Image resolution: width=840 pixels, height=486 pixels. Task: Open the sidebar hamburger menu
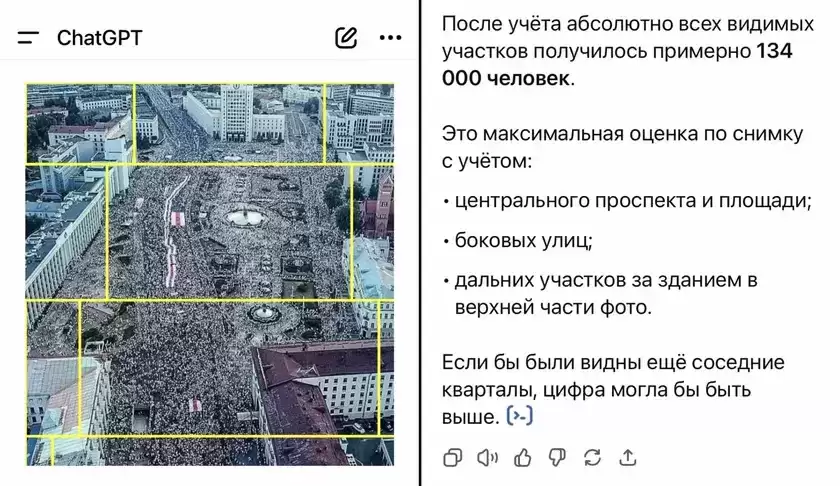(x=28, y=38)
